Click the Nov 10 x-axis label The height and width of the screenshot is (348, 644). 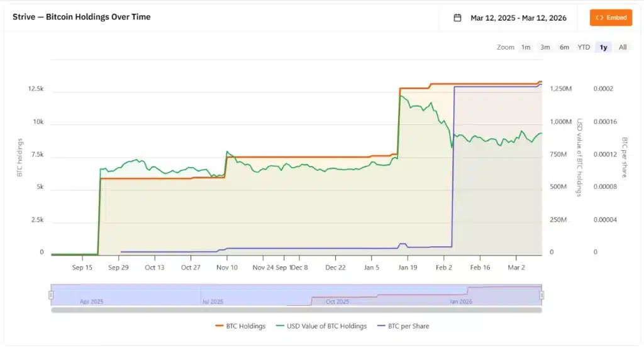226,267
